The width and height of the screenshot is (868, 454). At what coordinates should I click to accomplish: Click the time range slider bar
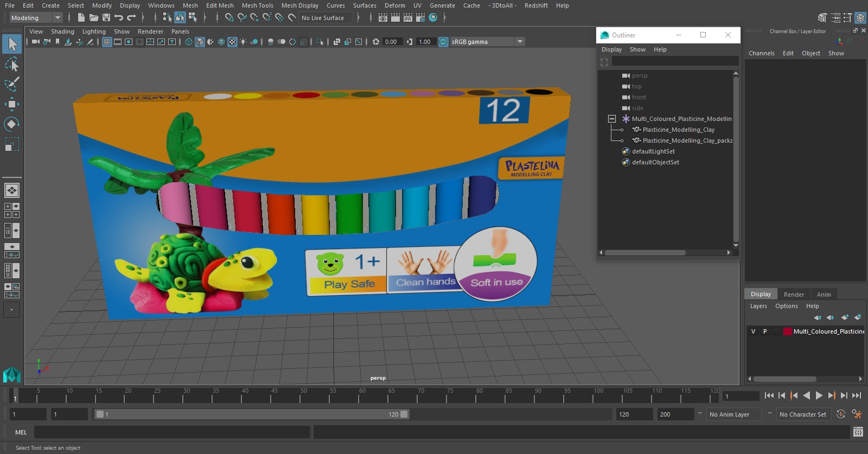[x=252, y=414]
